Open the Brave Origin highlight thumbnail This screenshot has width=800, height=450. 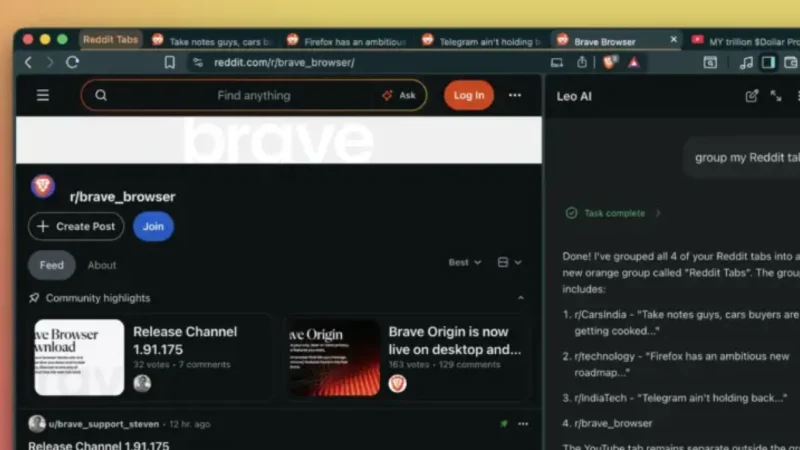click(x=334, y=358)
